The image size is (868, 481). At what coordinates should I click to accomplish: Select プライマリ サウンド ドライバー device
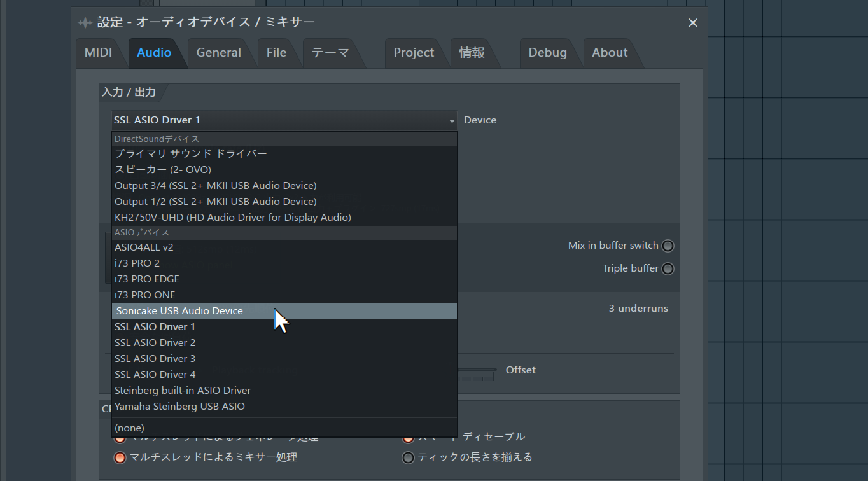point(284,154)
